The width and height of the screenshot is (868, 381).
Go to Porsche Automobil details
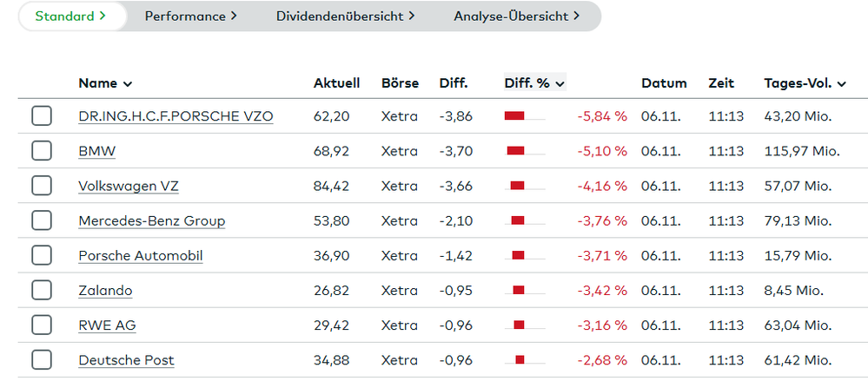140,255
